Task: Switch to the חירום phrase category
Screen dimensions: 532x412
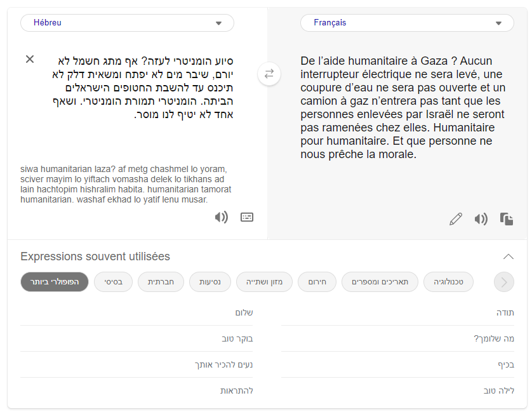Action: click(317, 281)
